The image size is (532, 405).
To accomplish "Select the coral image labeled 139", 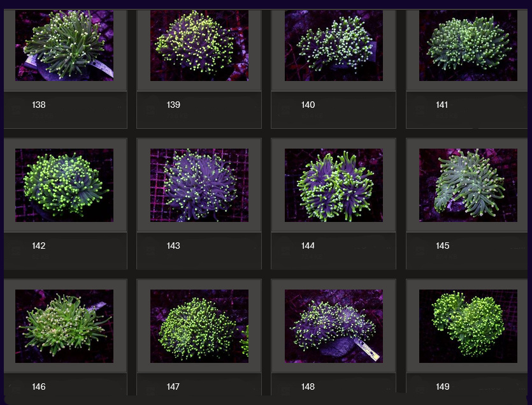I will [x=199, y=45].
